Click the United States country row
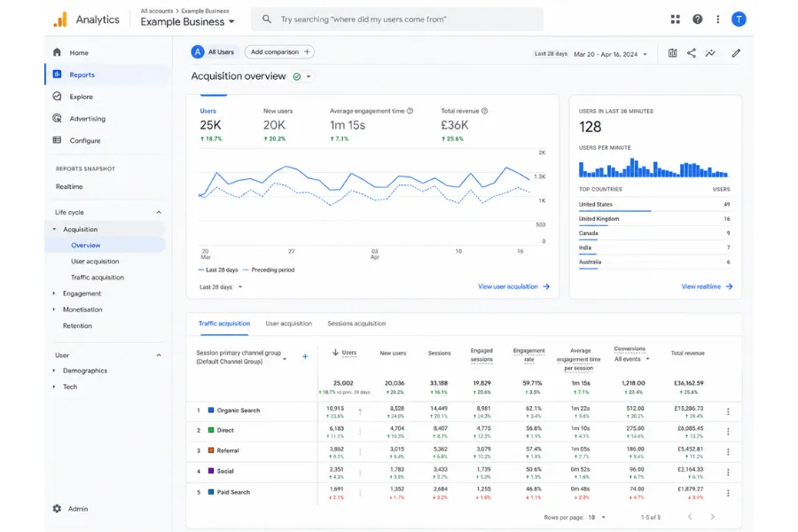The width and height of the screenshot is (798, 532). pyautogui.click(x=654, y=205)
